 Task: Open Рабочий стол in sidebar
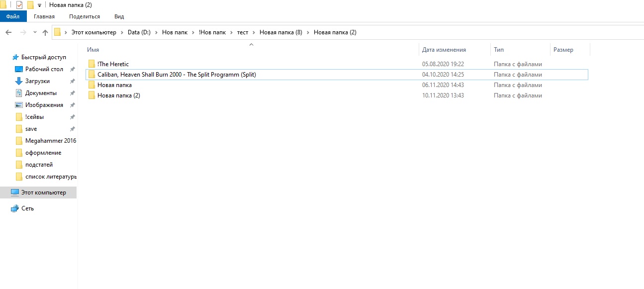(x=44, y=69)
